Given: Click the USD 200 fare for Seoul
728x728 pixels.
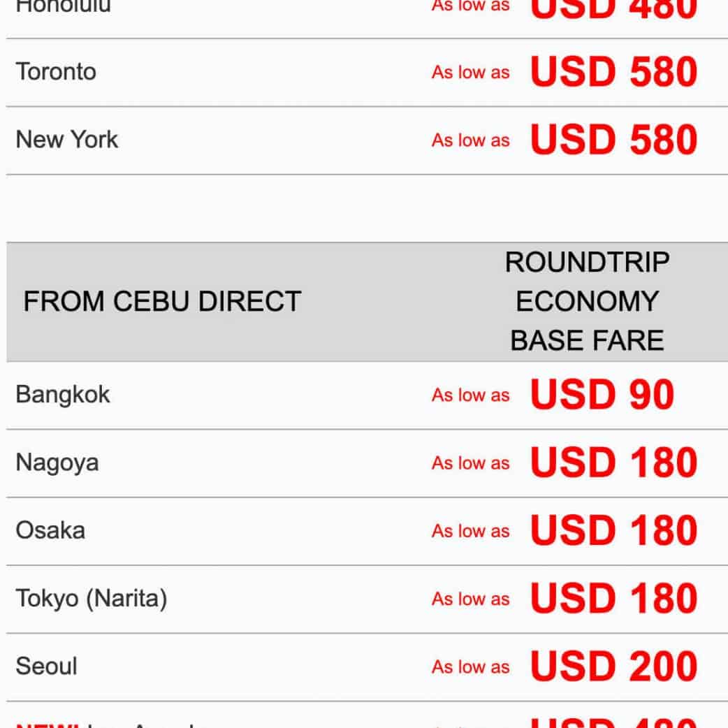Looking at the screenshot, I should (613, 666).
